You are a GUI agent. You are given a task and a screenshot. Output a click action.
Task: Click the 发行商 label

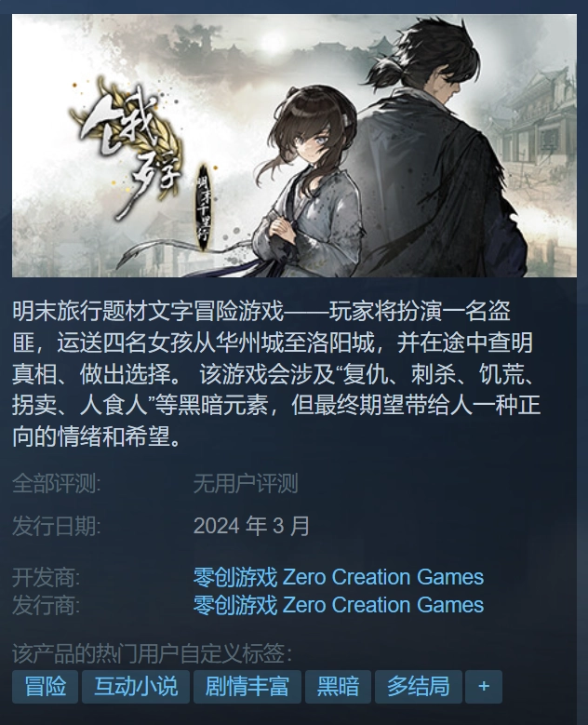(46, 605)
